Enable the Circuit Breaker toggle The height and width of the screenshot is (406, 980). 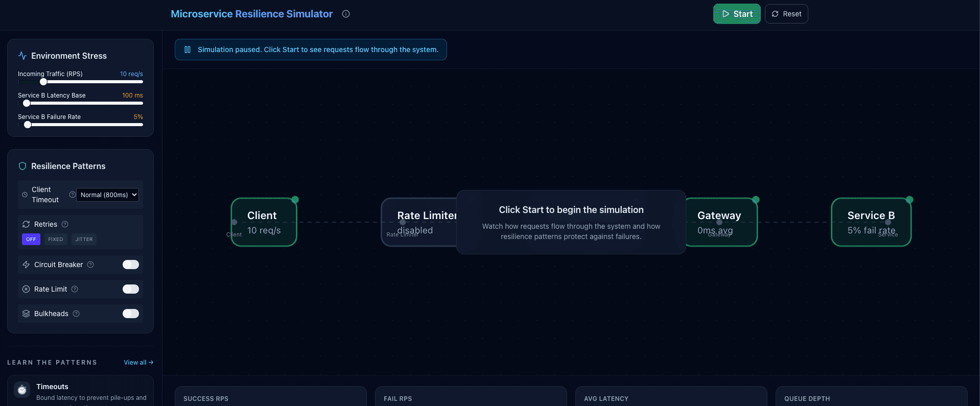(131, 265)
